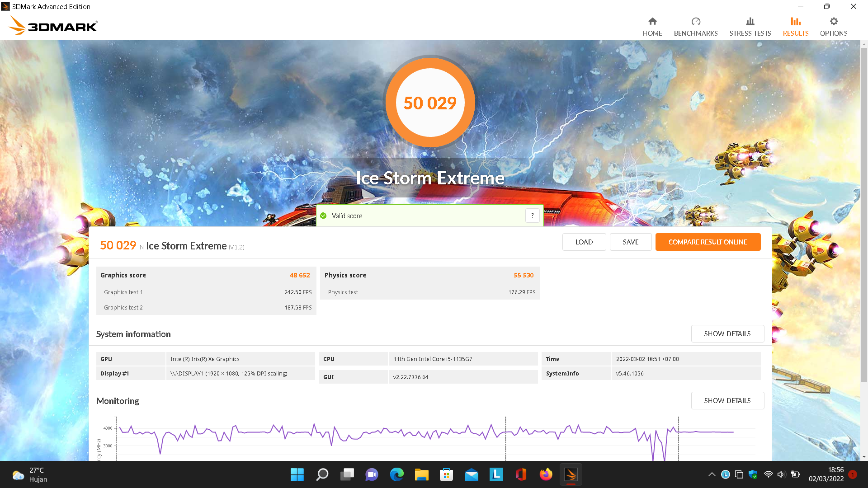Open the blue L app on taskbar
The width and height of the screenshot is (868, 488).
pyautogui.click(x=496, y=474)
